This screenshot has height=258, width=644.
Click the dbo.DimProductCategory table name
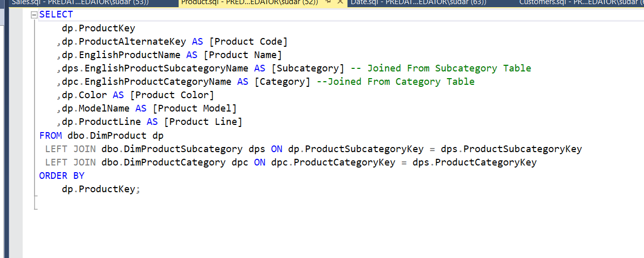[x=163, y=162]
